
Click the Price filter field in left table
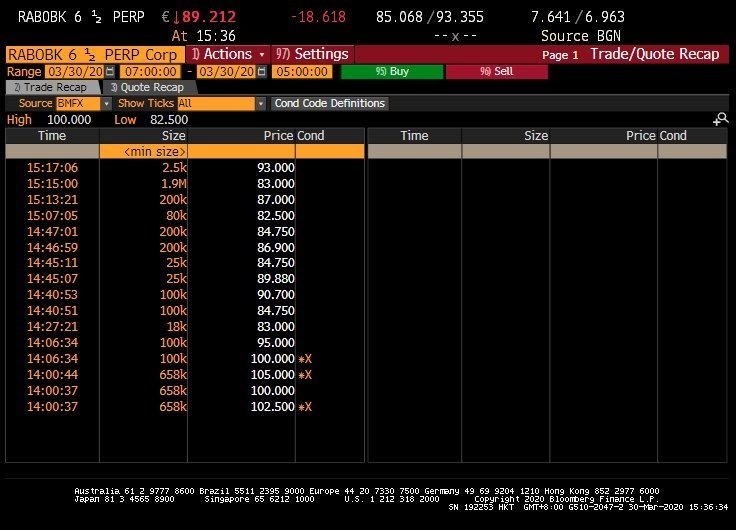(x=241, y=151)
